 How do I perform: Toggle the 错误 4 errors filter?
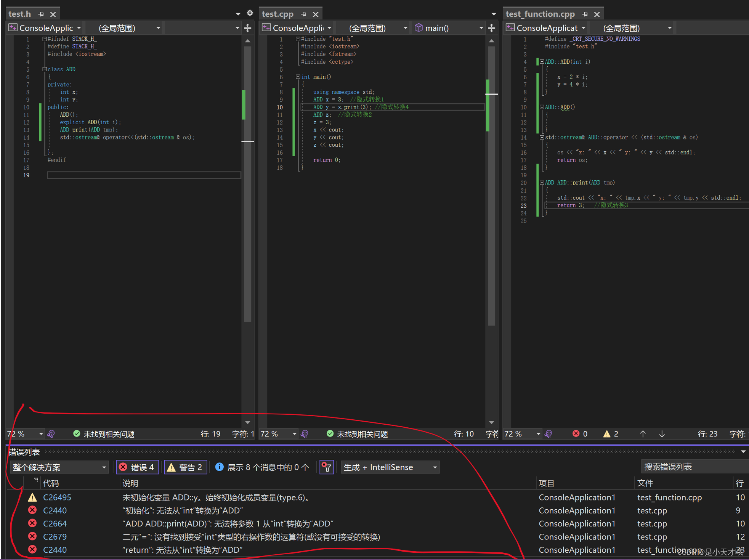137,467
